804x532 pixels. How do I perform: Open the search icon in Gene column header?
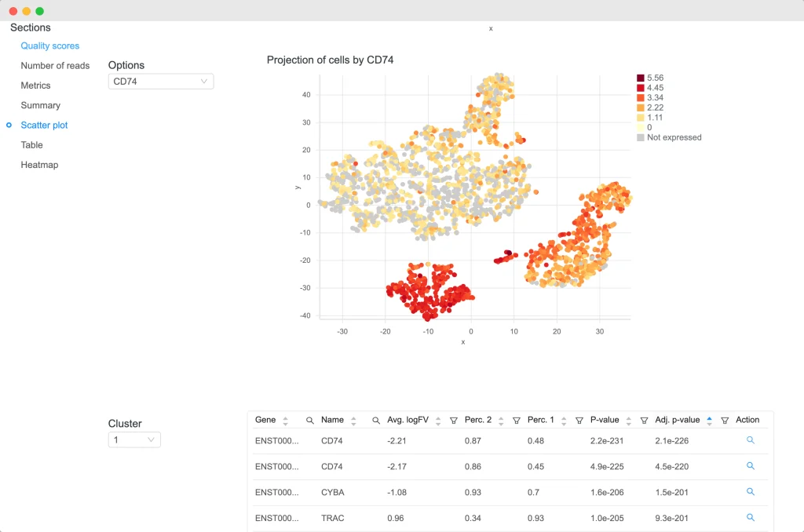pyautogui.click(x=310, y=421)
